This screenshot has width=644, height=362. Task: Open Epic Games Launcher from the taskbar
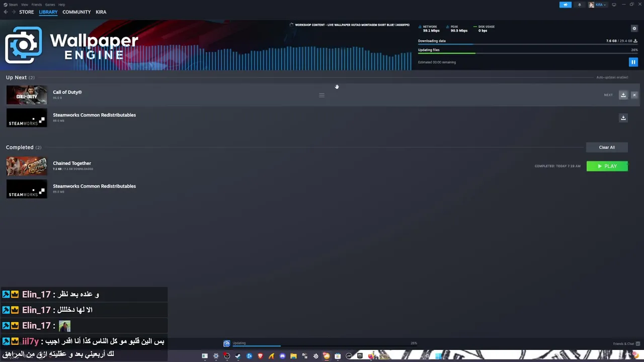(x=360, y=356)
